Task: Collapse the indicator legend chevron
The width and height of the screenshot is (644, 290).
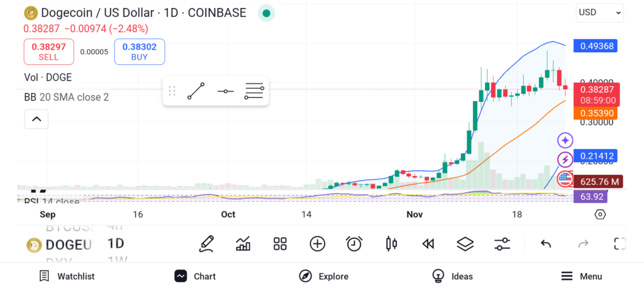Action: click(36, 119)
